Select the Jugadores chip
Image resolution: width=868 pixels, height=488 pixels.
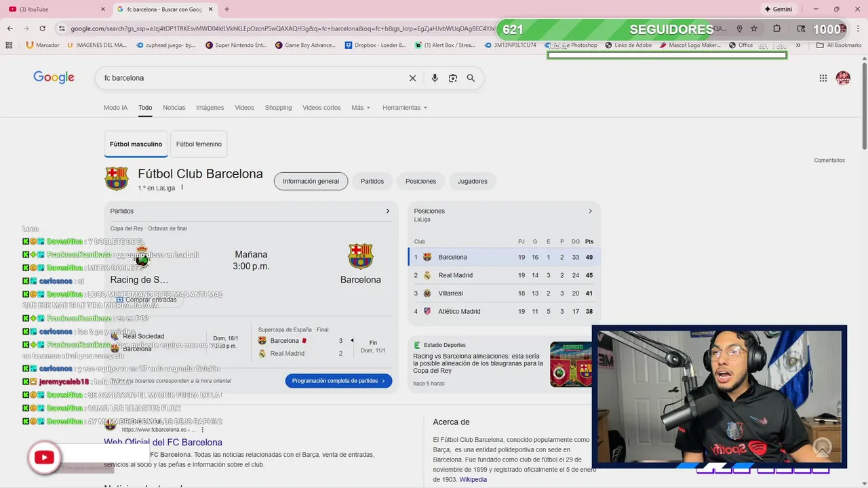coord(473,181)
